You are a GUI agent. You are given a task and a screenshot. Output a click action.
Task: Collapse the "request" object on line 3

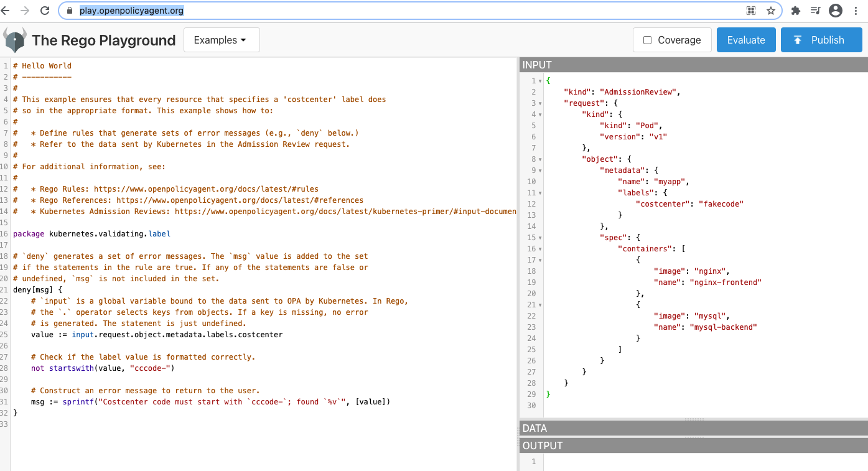pos(540,103)
